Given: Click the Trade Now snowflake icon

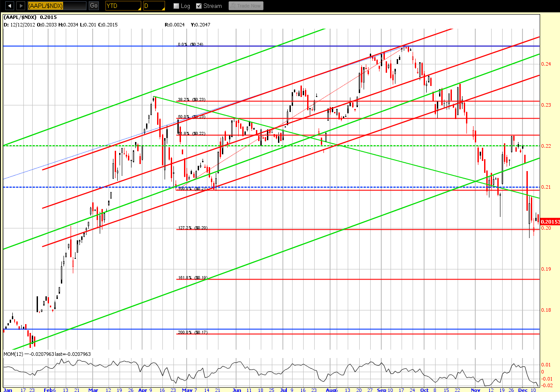Looking at the screenshot, I should (x=233, y=6).
